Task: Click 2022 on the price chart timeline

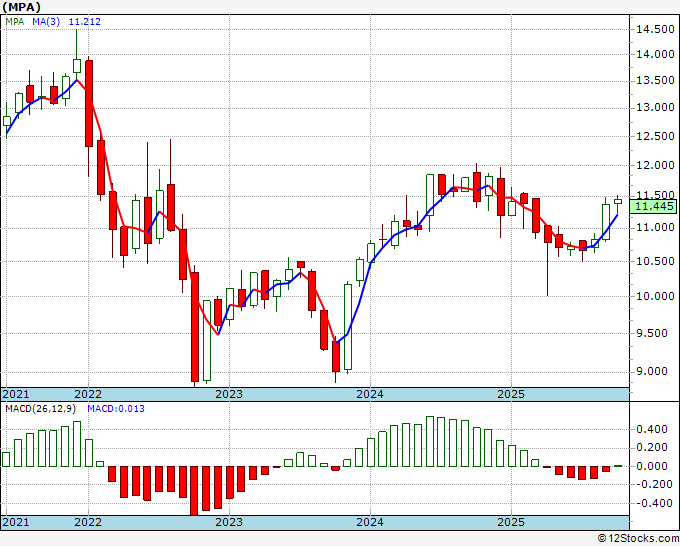Action: click(x=88, y=394)
